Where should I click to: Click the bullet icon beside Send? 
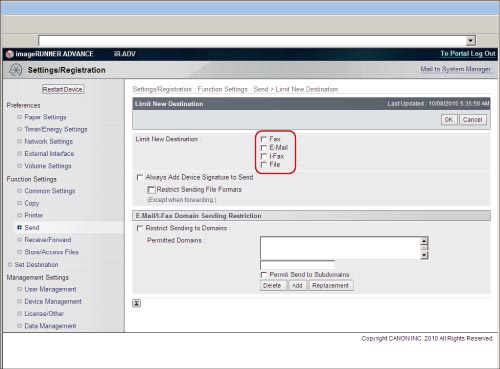[19, 227]
